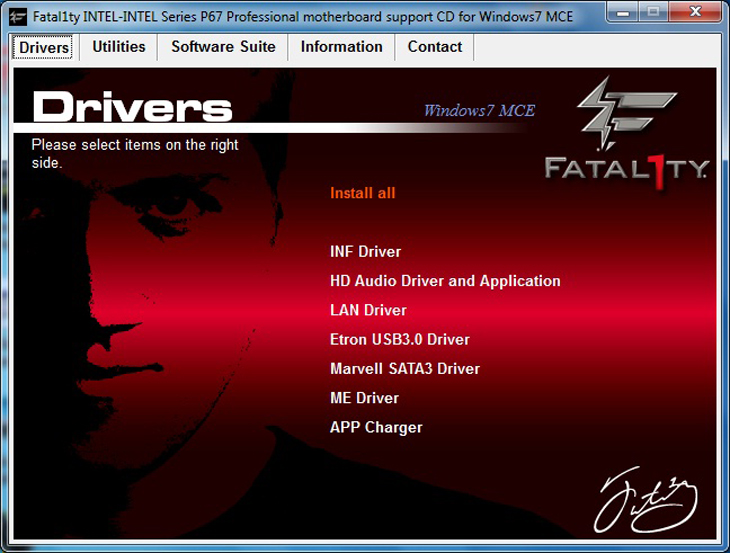Screen dimensions: 730x553
Task: Switch to the Drivers tab
Action: [x=44, y=47]
